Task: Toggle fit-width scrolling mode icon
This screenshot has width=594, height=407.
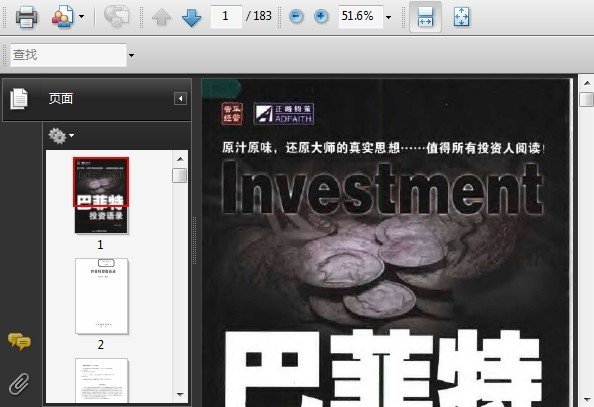Action: (425, 17)
